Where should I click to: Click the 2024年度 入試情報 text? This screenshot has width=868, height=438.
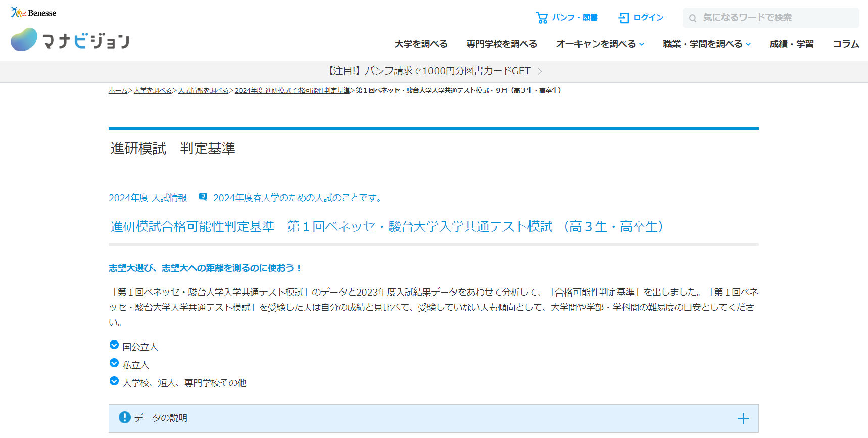tap(148, 198)
